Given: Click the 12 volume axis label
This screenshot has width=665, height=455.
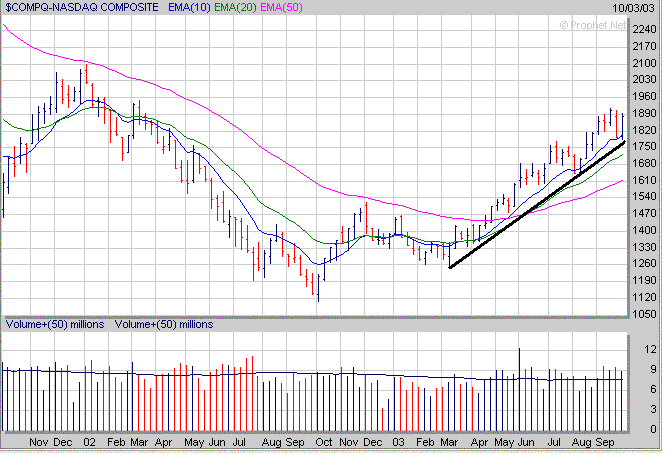Looking at the screenshot, I should point(650,349).
